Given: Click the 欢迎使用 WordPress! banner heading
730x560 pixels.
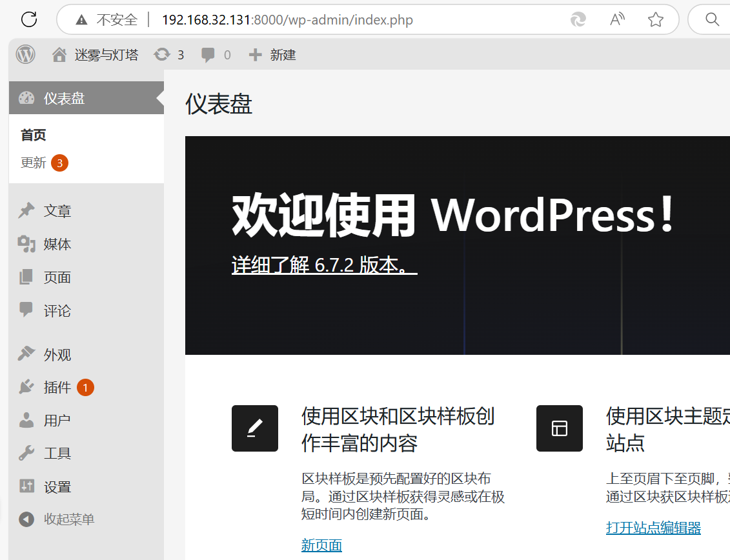Looking at the screenshot, I should click(453, 215).
